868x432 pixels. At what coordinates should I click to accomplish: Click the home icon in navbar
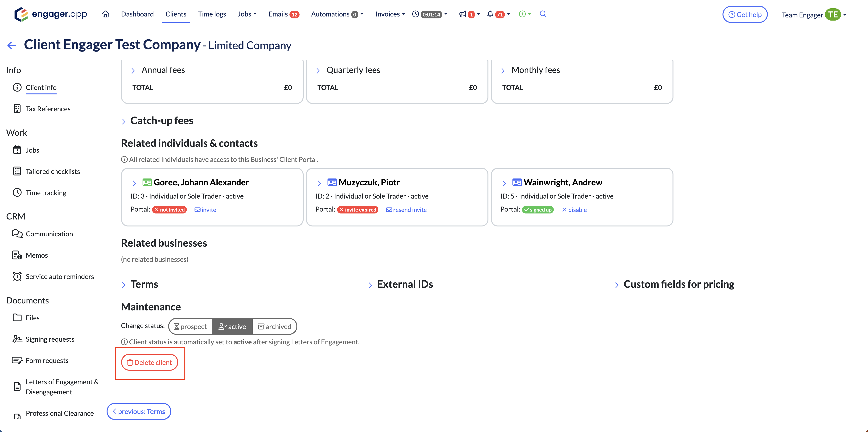click(105, 14)
